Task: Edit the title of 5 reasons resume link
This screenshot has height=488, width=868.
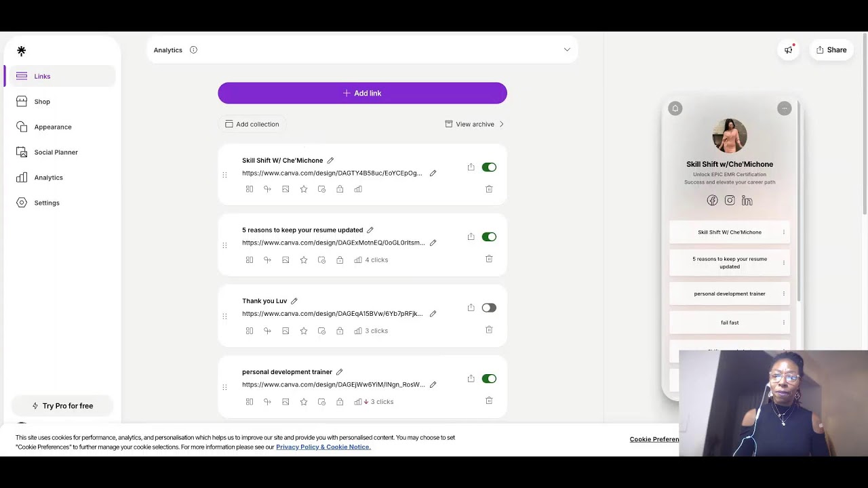Action: [x=370, y=230]
